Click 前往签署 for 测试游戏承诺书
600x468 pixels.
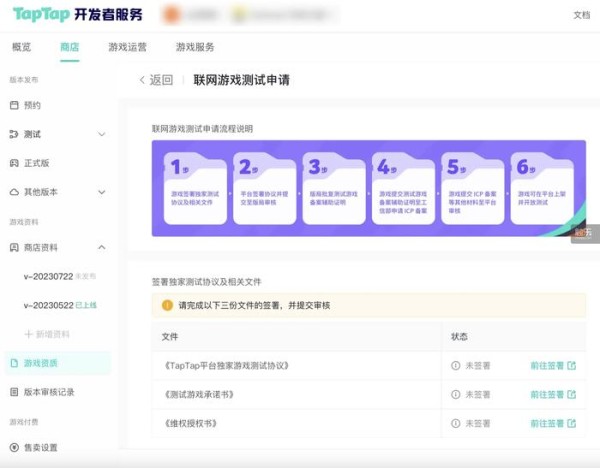coord(547,394)
